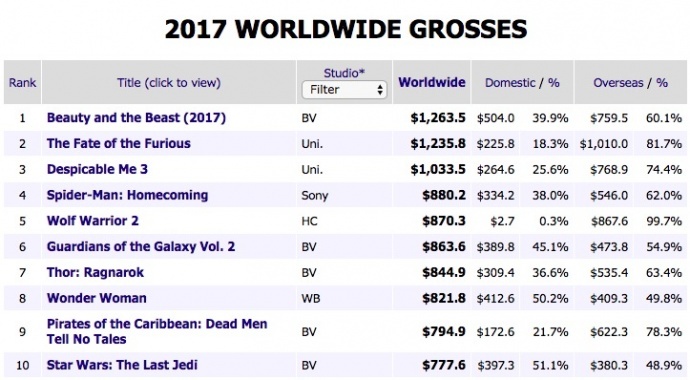Sort by Studio column header link

coord(344,73)
